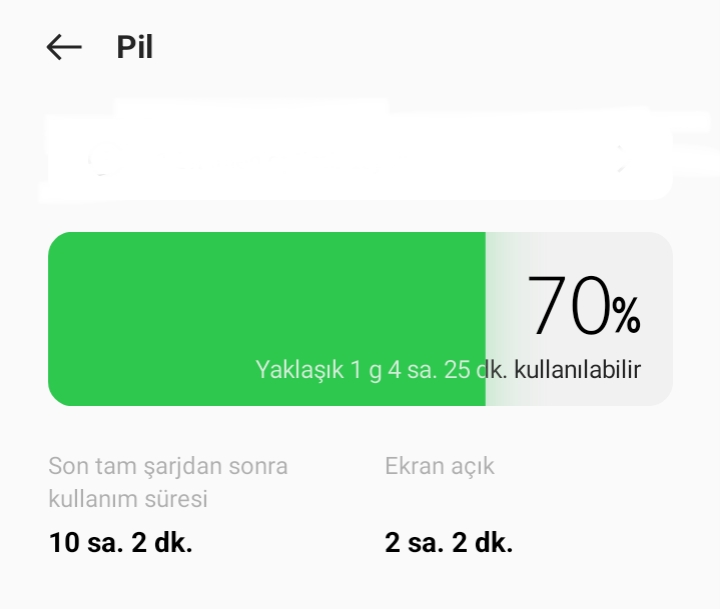Tap the word Yaklaşık in battery bar
Image resolution: width=720 pixels, height=609 pixels.
298,369
